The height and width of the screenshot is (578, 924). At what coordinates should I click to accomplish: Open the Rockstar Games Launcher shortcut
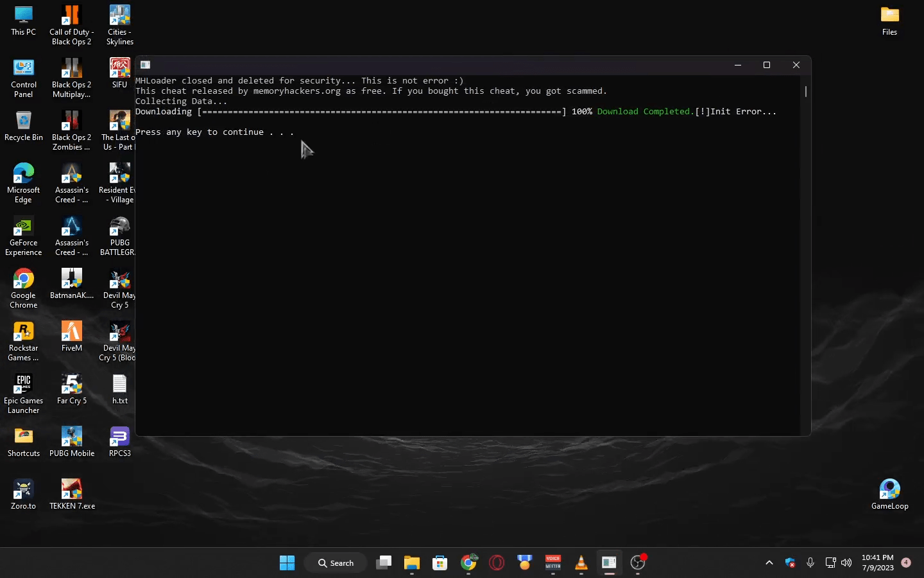pos(24,342)
